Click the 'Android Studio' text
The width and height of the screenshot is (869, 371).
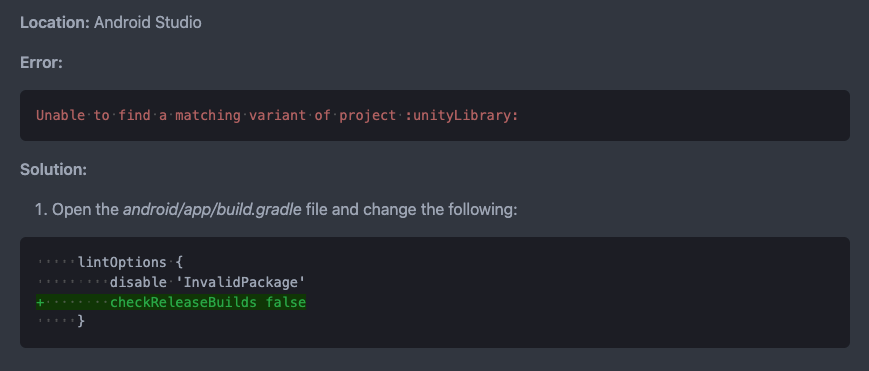click(147, 23)
